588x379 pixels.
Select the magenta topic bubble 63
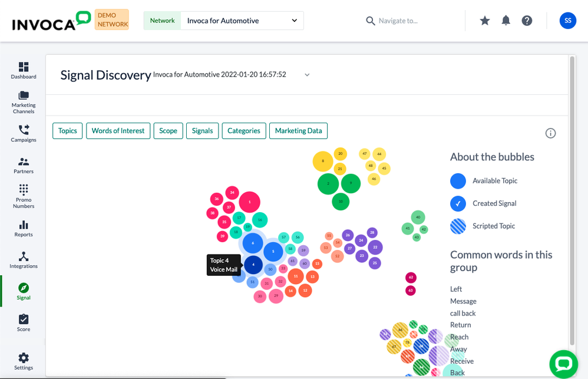[x=411, y=291]
